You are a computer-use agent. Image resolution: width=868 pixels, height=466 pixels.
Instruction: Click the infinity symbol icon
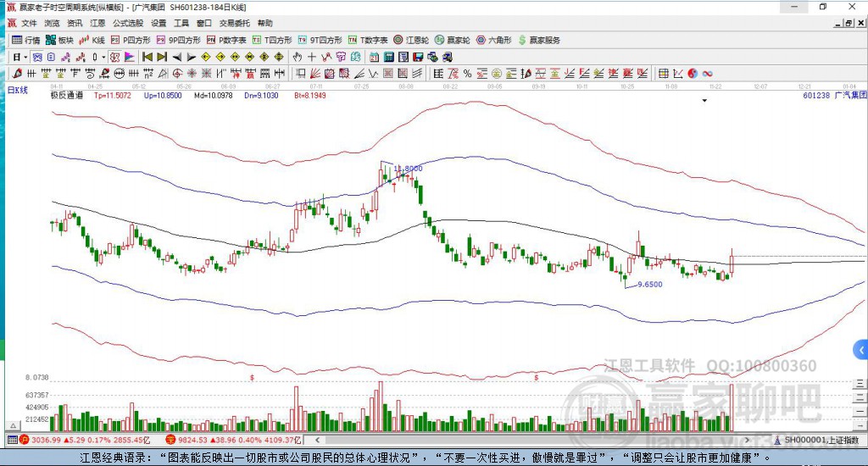tap(706, 74)
